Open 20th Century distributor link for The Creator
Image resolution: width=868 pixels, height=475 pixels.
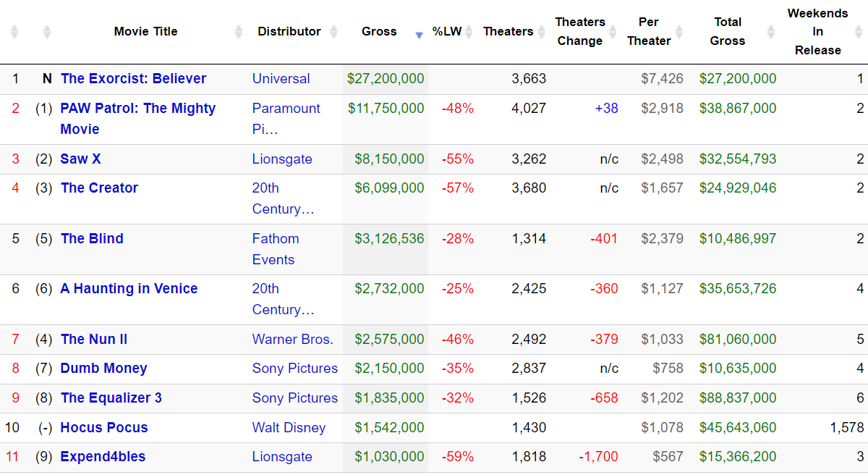click(x=284, y=198)
